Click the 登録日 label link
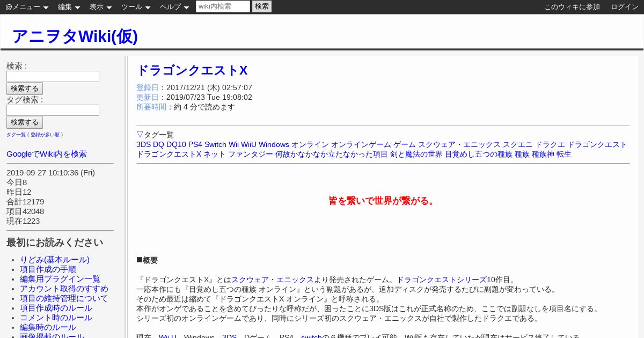The width and height of the screenshot is (644, 338). click(148, 87)
